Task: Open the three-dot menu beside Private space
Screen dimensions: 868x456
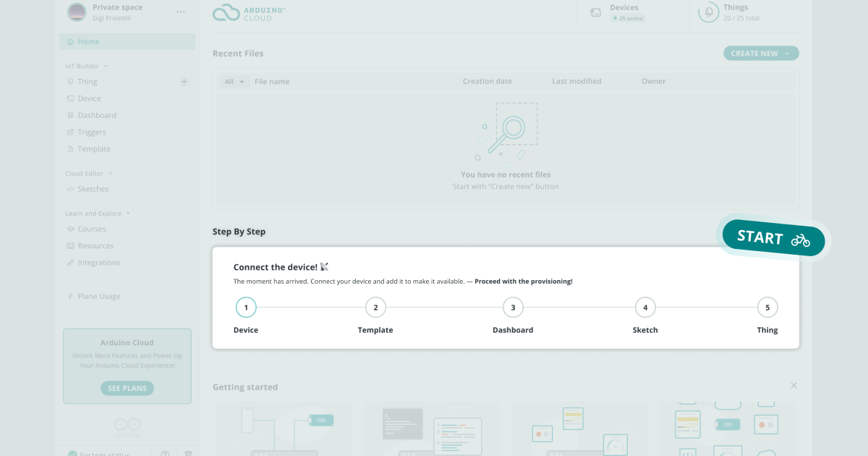Action: click(181, 12)
